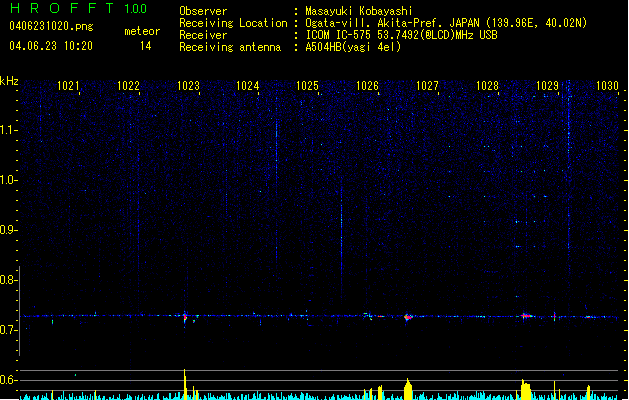629x400 pixels.
Task: Click the kHz axis unit label
Action: pos(9,81)
